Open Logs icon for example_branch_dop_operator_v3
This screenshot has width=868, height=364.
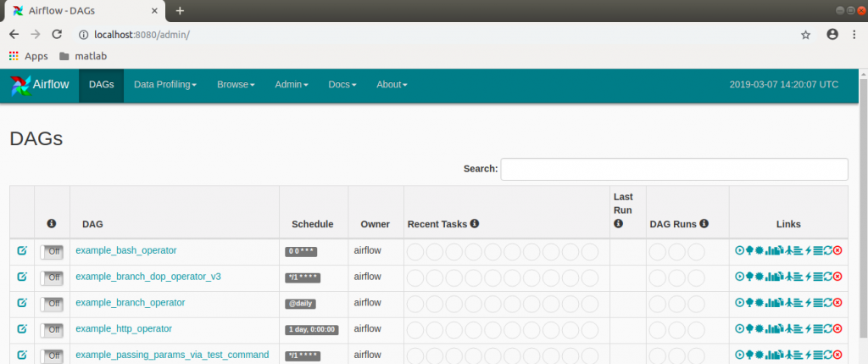click(x=818, y=277)
